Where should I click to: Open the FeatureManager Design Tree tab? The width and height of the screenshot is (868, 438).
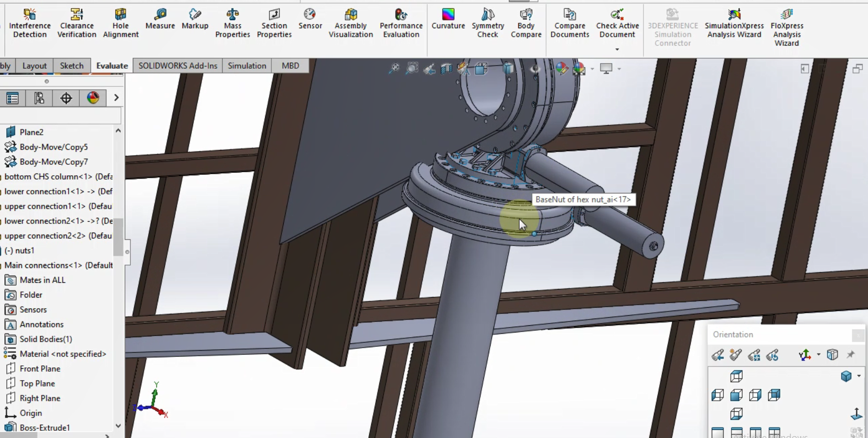pos(12,98)
